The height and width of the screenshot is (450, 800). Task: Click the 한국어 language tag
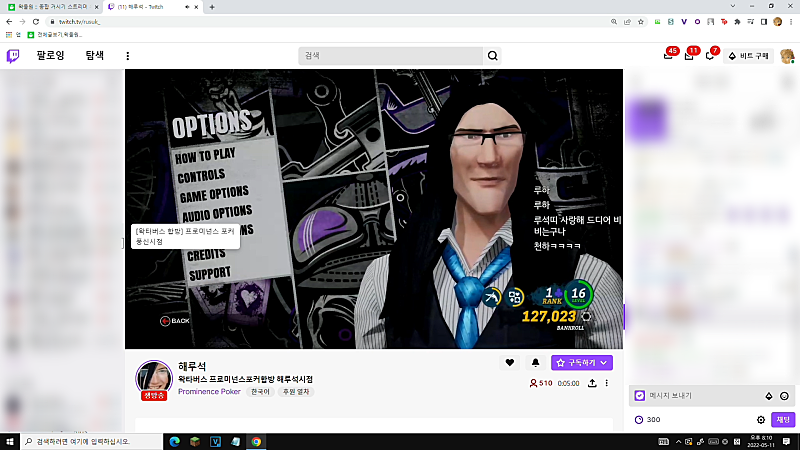(260, 392)
